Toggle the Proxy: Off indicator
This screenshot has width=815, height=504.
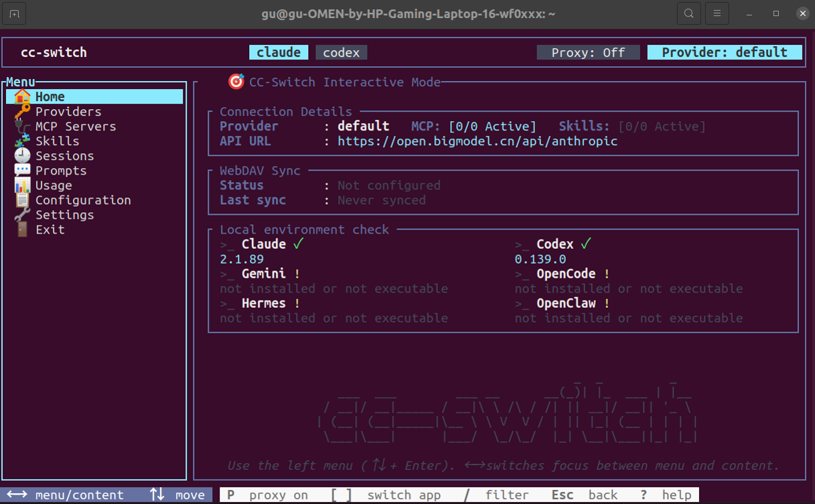tap(588, 52)
